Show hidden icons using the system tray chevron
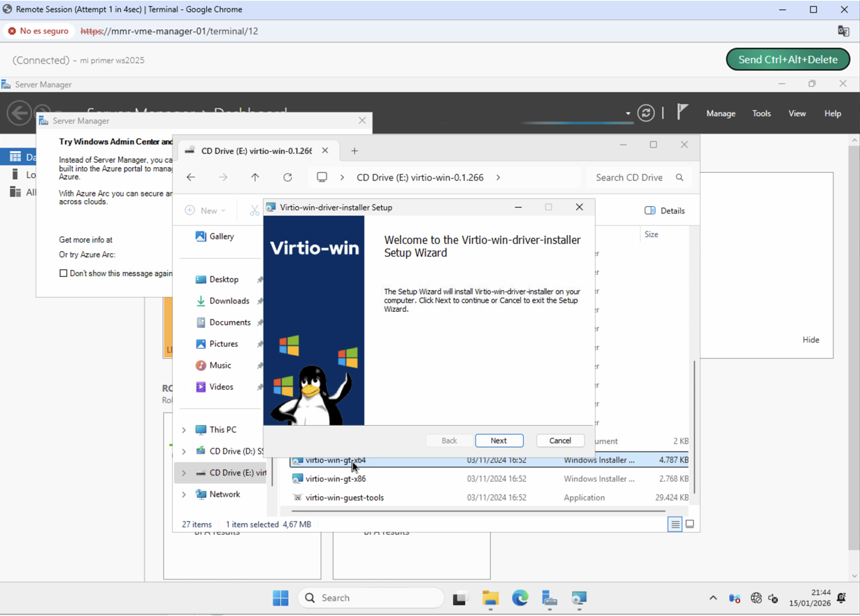 712,599
